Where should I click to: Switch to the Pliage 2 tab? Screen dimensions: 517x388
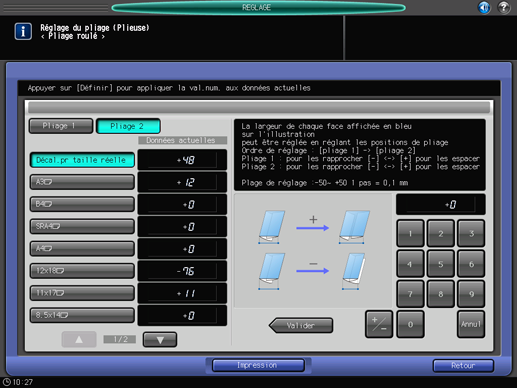pos(128,126)
